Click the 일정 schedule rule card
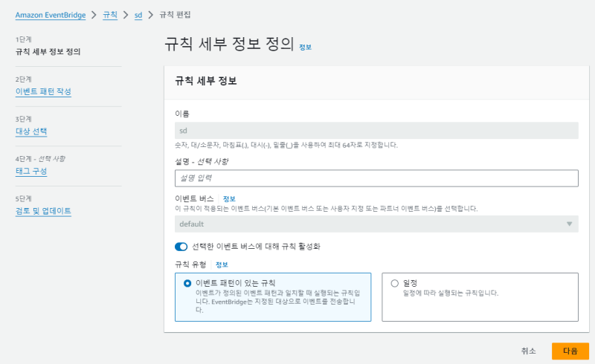 coord(480,296)
